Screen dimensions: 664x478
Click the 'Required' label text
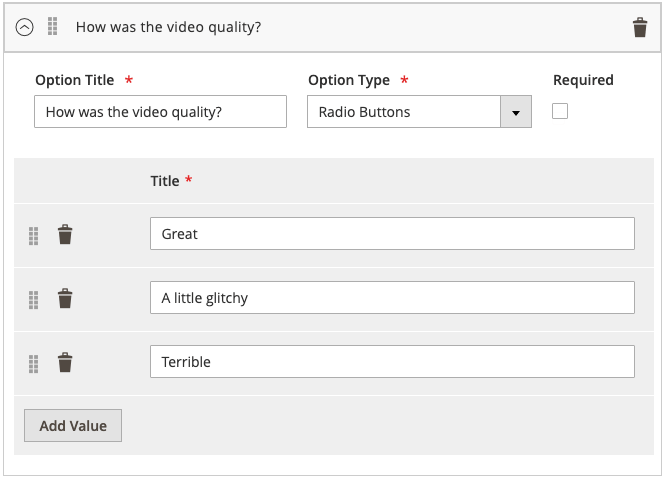583,80
